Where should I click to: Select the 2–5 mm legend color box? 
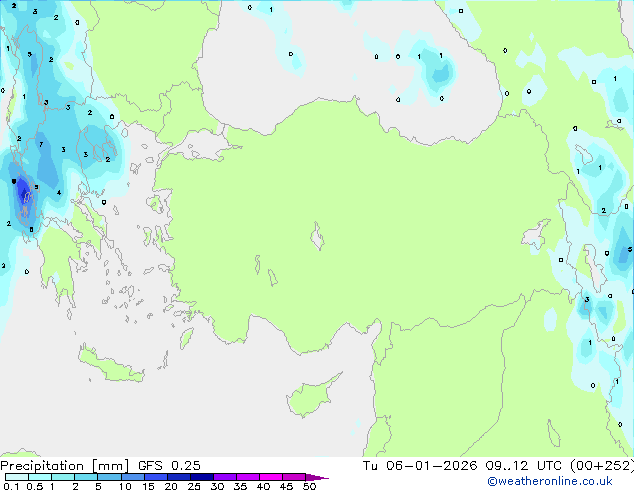pos(86,477)
